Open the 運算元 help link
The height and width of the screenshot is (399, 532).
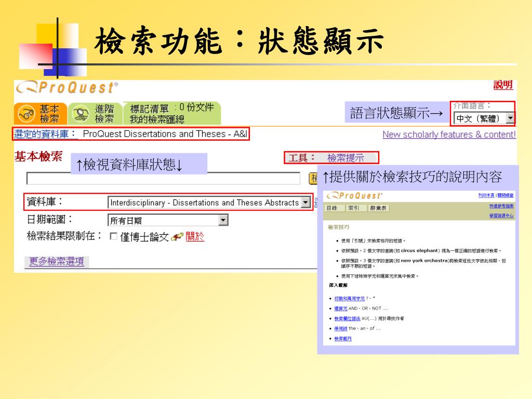pos(341,309)
